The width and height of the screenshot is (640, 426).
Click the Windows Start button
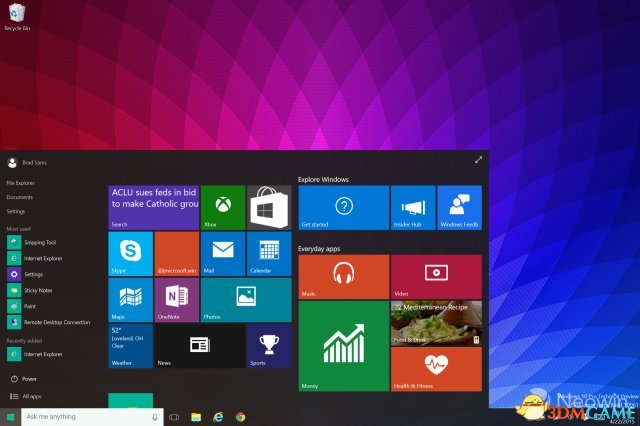click(x=11, y=417)
